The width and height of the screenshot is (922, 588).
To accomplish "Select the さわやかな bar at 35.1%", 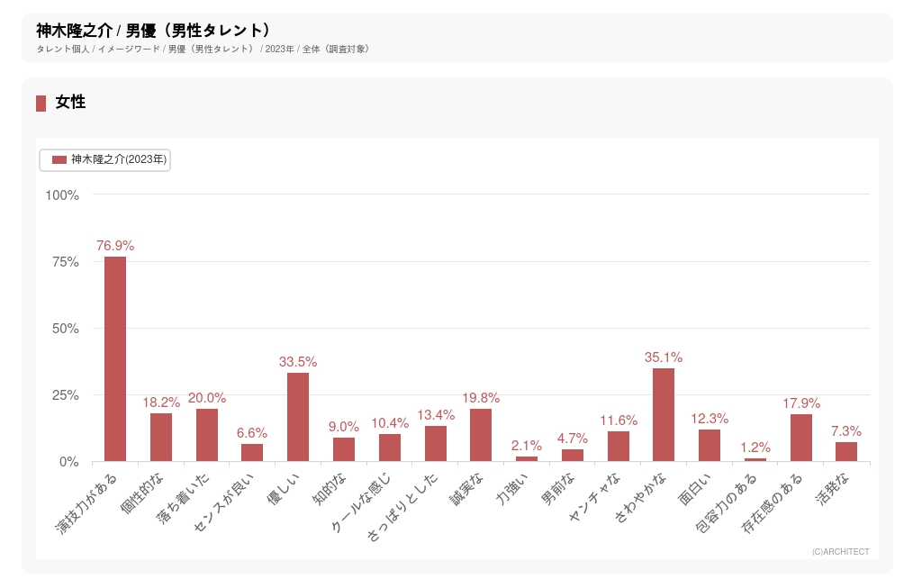I will click(x=664, y=414).
